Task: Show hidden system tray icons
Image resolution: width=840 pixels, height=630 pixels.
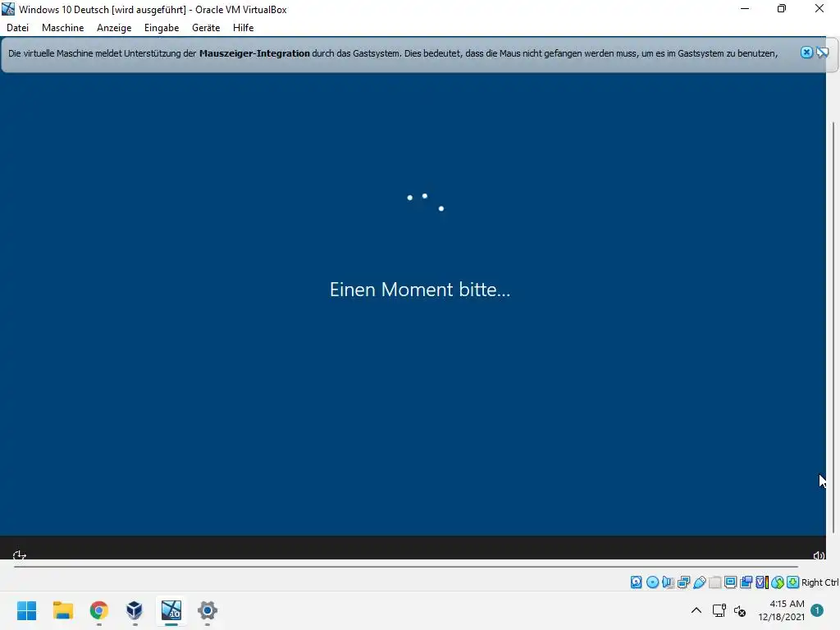Action: click(x=696, y=610)
